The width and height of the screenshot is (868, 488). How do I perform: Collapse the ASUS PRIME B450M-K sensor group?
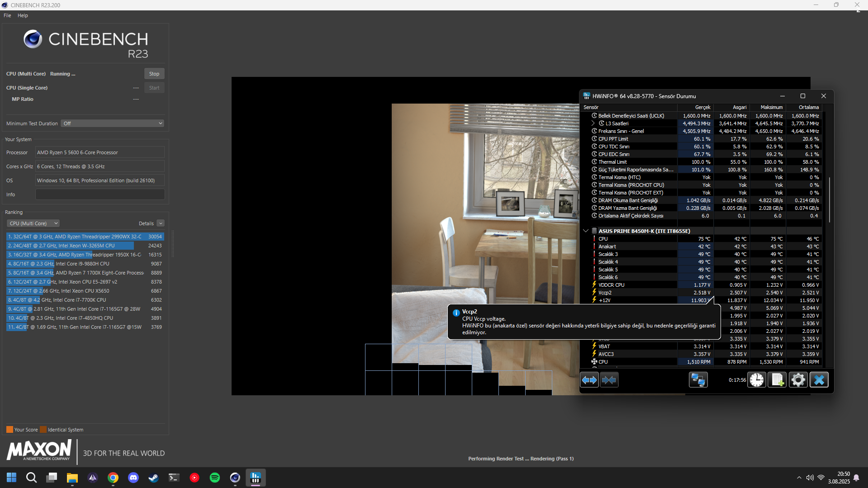[x=586, y=231]
